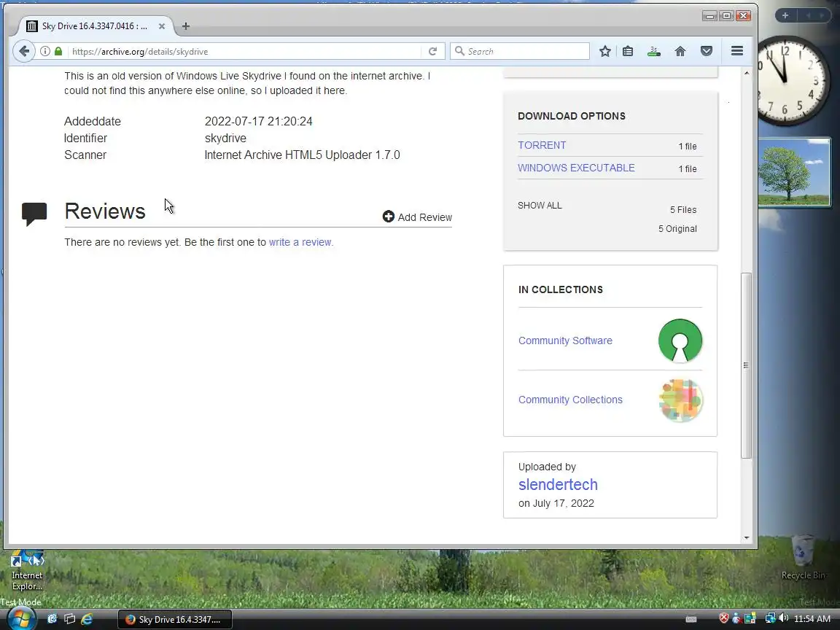
Task: Select the Internet Explorer desktop shortcut
Action: coord(27,569)
